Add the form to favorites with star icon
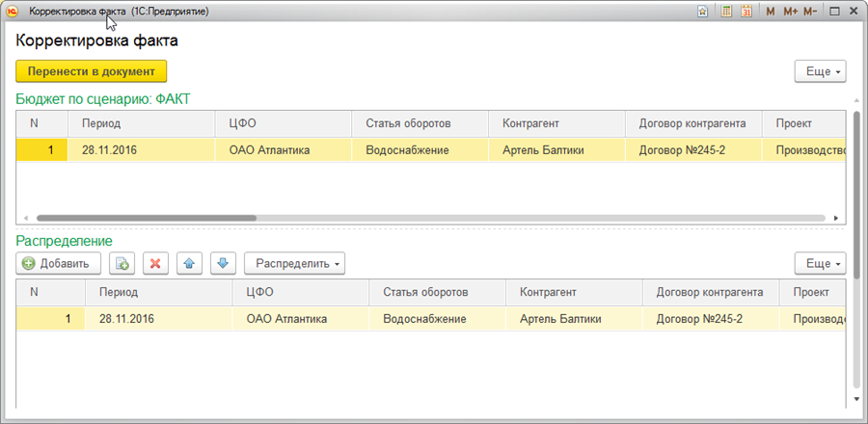 702,12
